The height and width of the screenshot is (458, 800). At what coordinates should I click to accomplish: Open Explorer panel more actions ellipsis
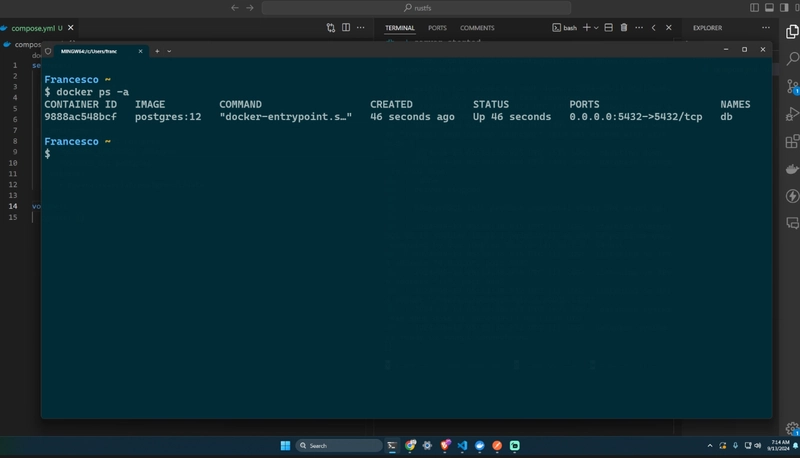click(x=766, y=28)
